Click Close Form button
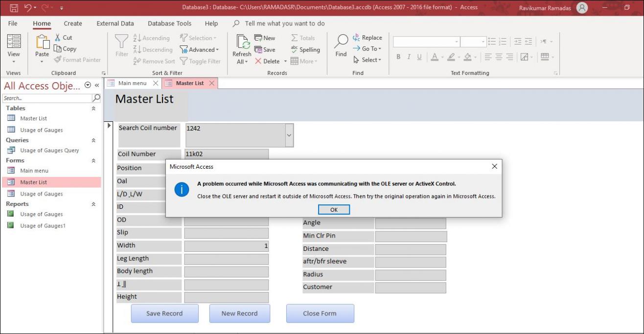This screenshot has width=644, height=334. [320, 313]
